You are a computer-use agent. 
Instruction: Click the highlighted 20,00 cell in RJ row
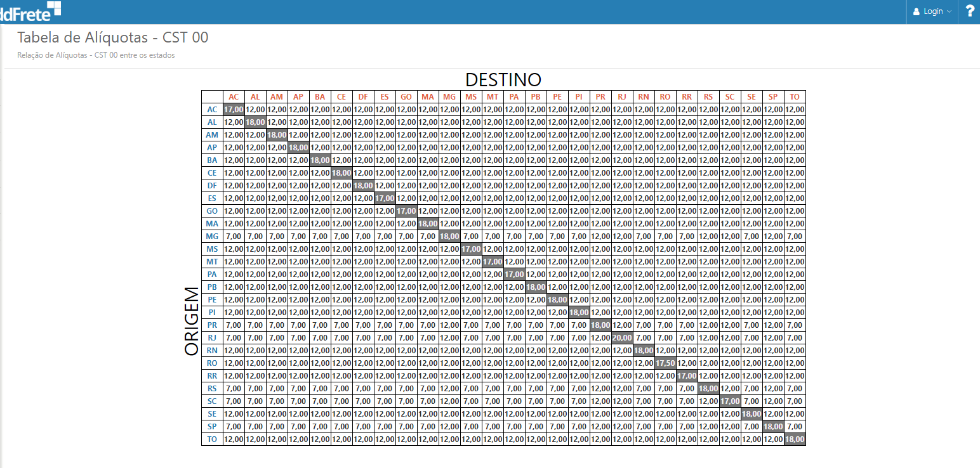[622, 337]
